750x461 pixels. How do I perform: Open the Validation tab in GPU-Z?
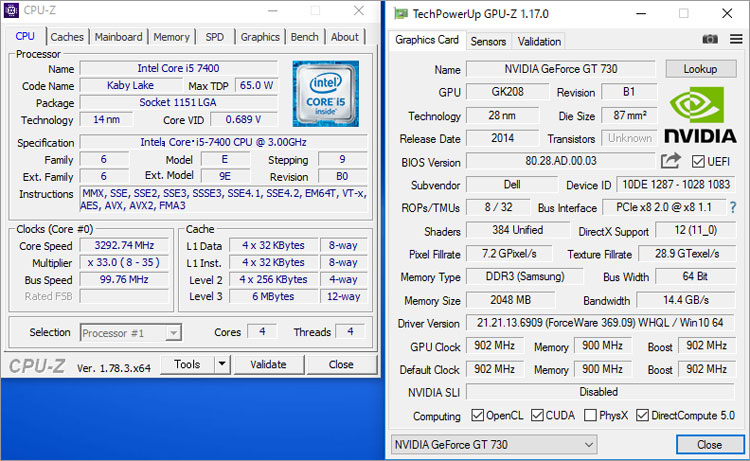[x=539, y=42]
